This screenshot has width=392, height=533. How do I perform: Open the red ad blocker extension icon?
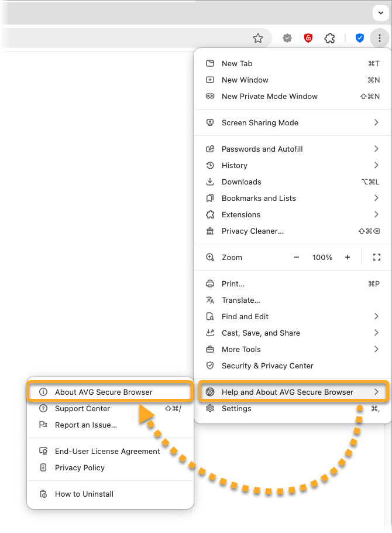308,38
